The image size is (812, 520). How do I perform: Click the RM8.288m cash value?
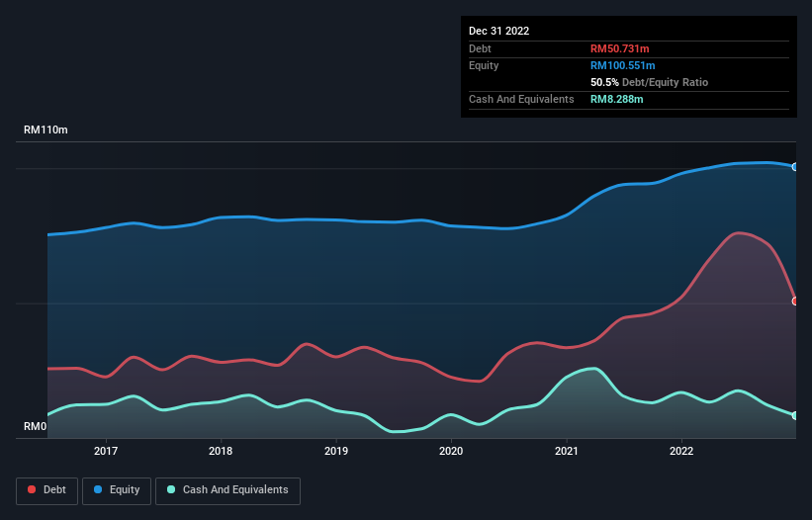click(x=617, y=99)
